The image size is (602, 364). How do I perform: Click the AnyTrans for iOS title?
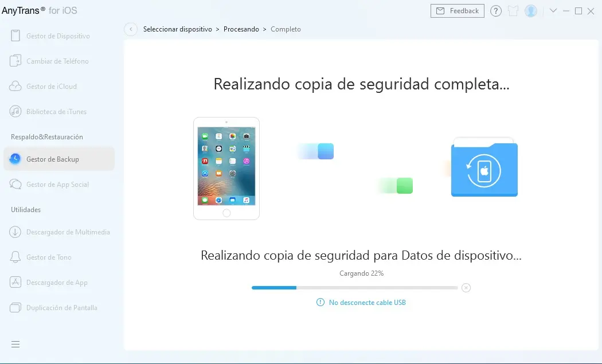tap(39, 10)
